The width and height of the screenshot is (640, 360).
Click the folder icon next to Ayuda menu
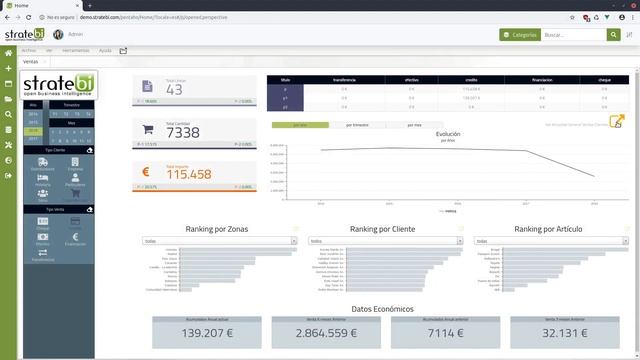tap(123, 51)
